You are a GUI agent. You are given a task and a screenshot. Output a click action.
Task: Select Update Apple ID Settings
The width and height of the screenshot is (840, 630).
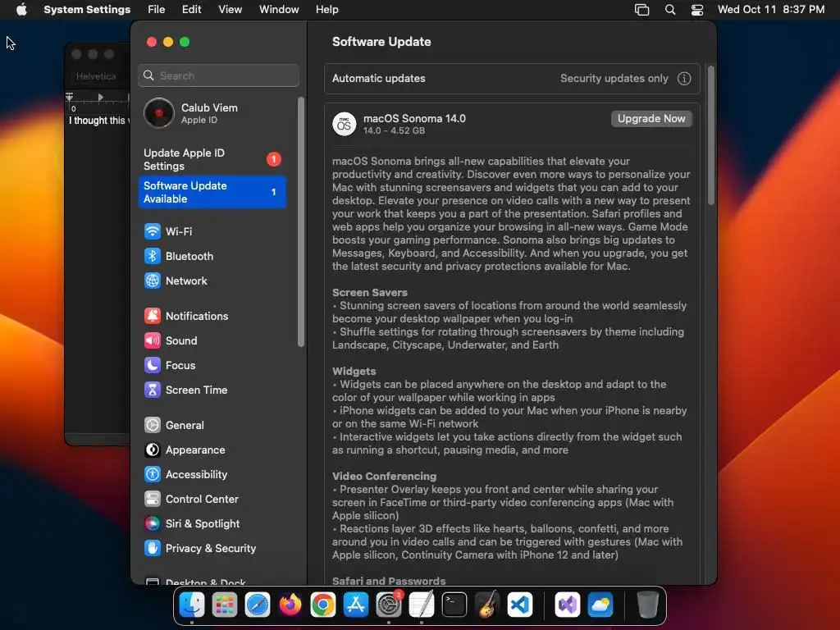click(213, 160)
